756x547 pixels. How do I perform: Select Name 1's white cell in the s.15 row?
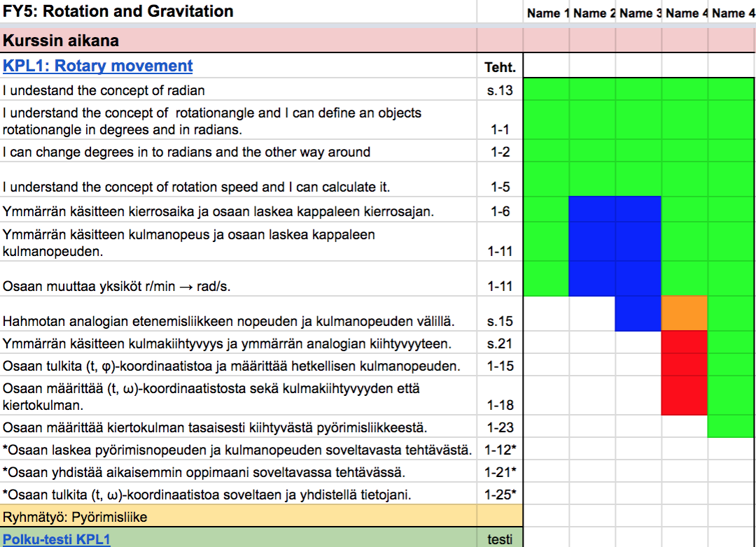tap(546, 314)
